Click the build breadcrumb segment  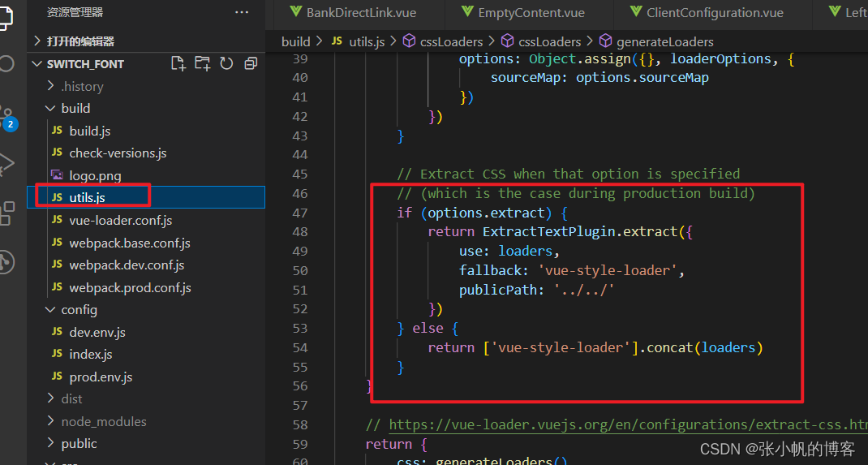pyautogui.click(x=295, y=41)
